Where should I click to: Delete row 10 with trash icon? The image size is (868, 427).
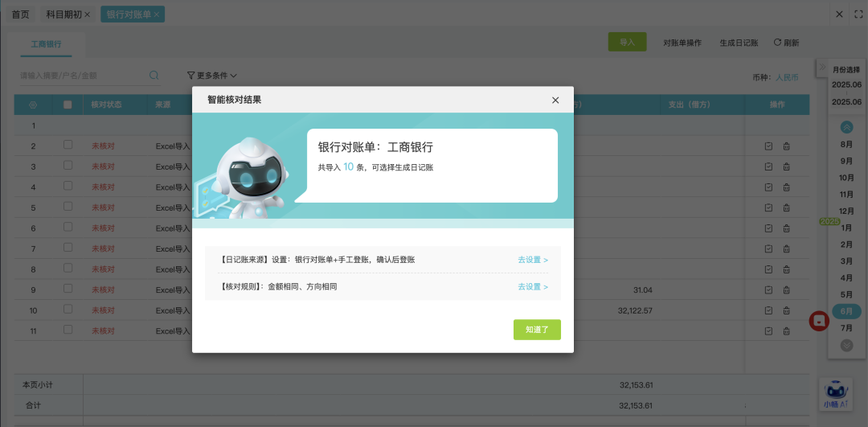point(786,310)
